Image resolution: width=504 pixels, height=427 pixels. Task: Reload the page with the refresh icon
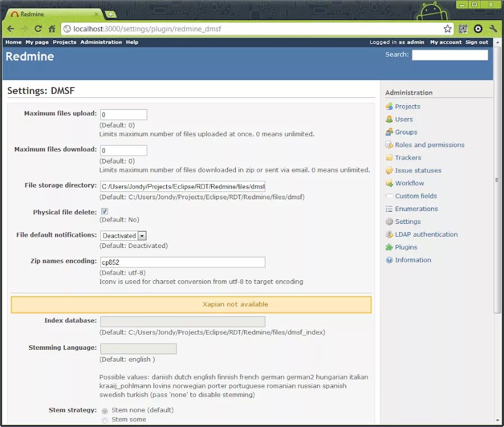[x=38, y=29]
